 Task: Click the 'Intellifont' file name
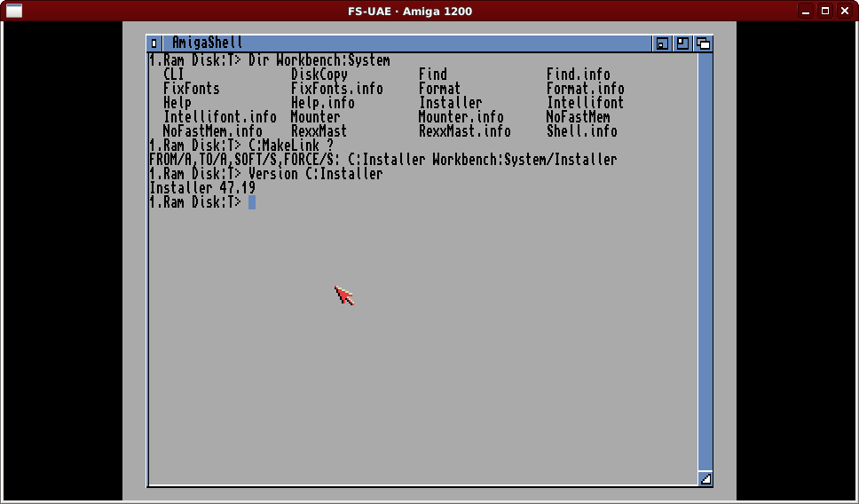coord(585,102)
